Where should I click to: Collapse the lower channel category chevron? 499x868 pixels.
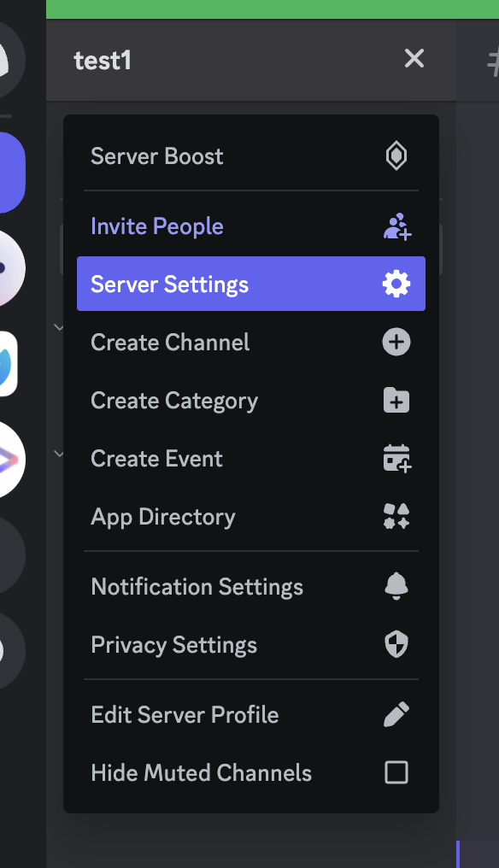pos(58,454)
